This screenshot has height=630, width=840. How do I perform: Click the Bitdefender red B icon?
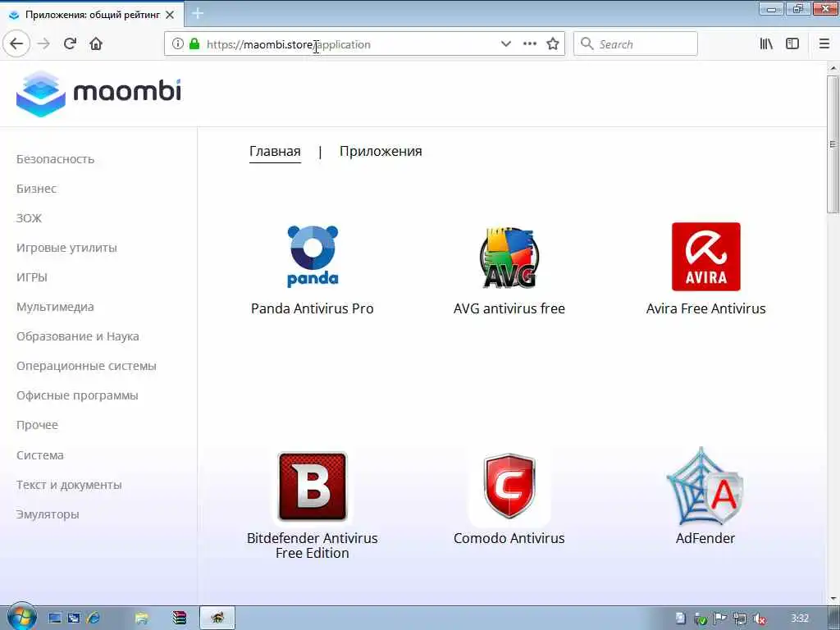313,486
